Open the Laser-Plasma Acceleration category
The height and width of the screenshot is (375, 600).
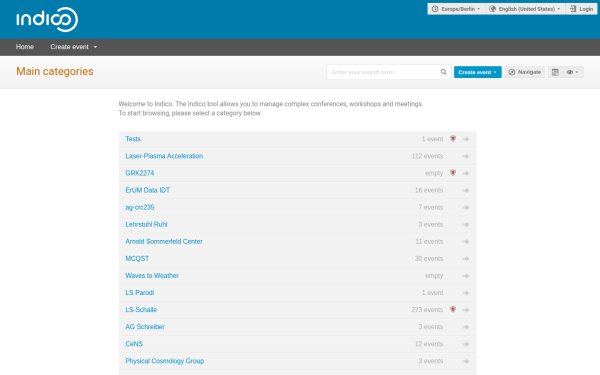[x=164, y=156]
